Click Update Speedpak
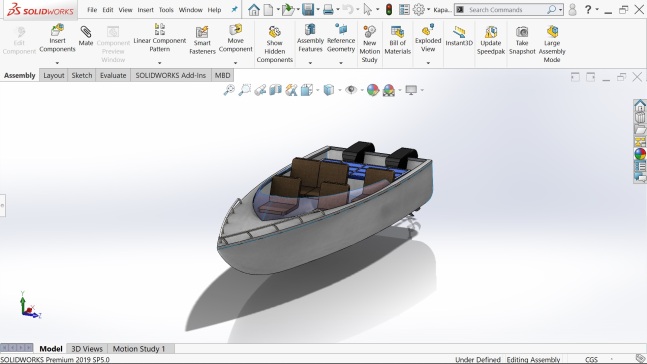 (491, 32)
